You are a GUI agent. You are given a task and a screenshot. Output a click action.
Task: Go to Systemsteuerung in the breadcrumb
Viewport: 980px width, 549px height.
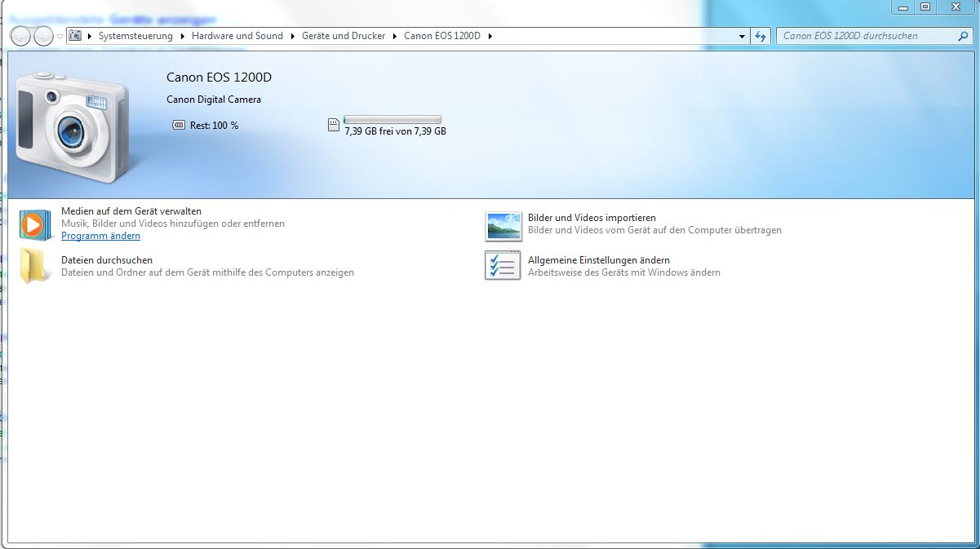(x=135, y=36)
